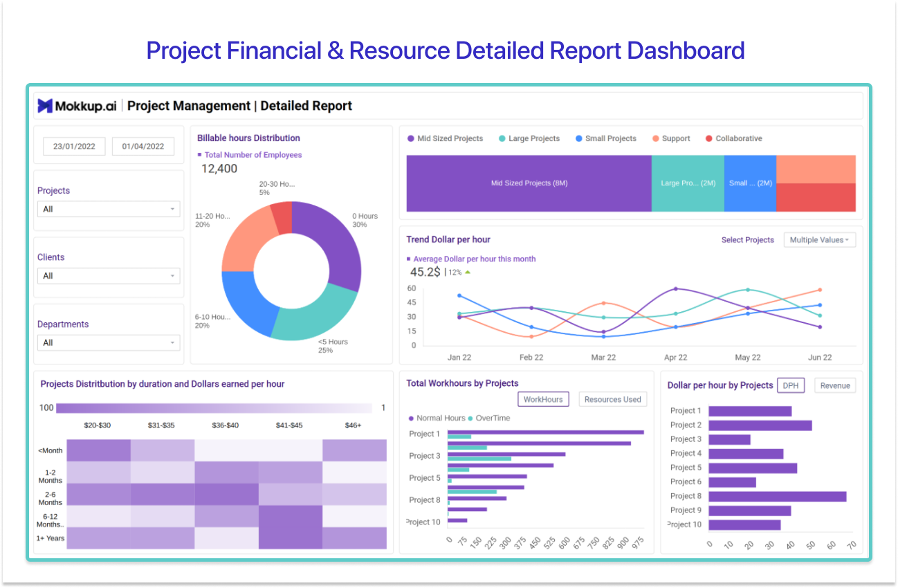Click the Mid Sized Projects (8M) treemap block
The height and width of the screenshot is (588, 898).
(529, 183)
